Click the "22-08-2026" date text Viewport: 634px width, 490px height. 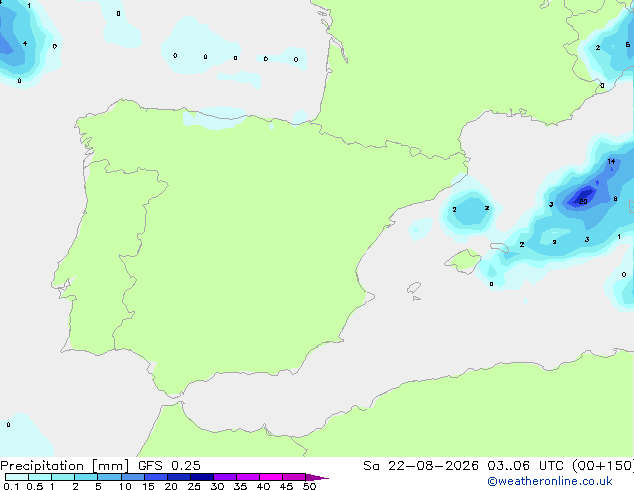click(x=433, y=466)
